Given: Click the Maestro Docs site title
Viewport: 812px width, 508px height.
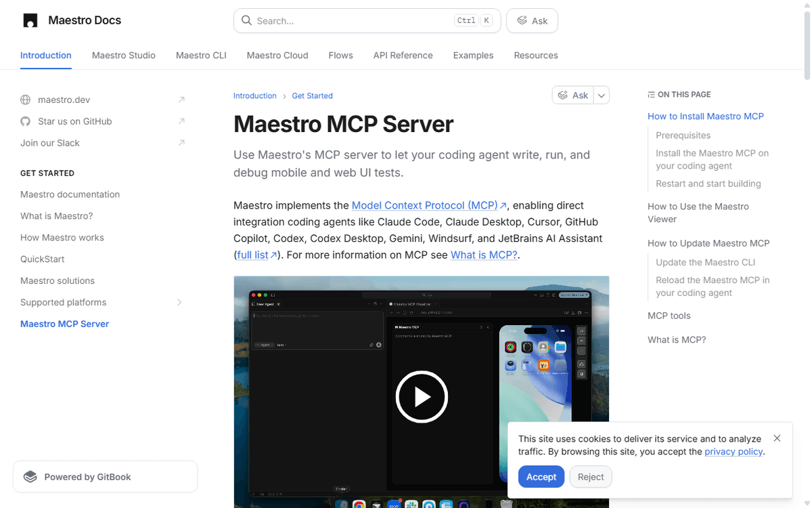Looking at the screenshot, I should [85, 20].
